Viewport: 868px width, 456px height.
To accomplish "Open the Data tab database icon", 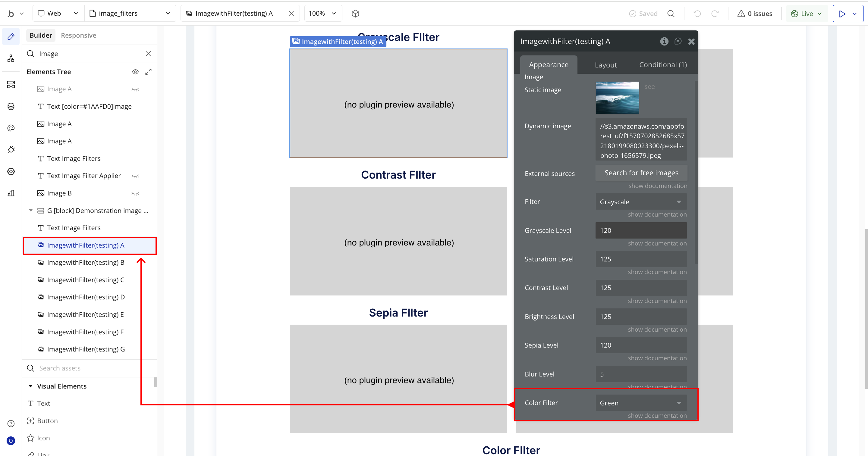I will 11,106.
